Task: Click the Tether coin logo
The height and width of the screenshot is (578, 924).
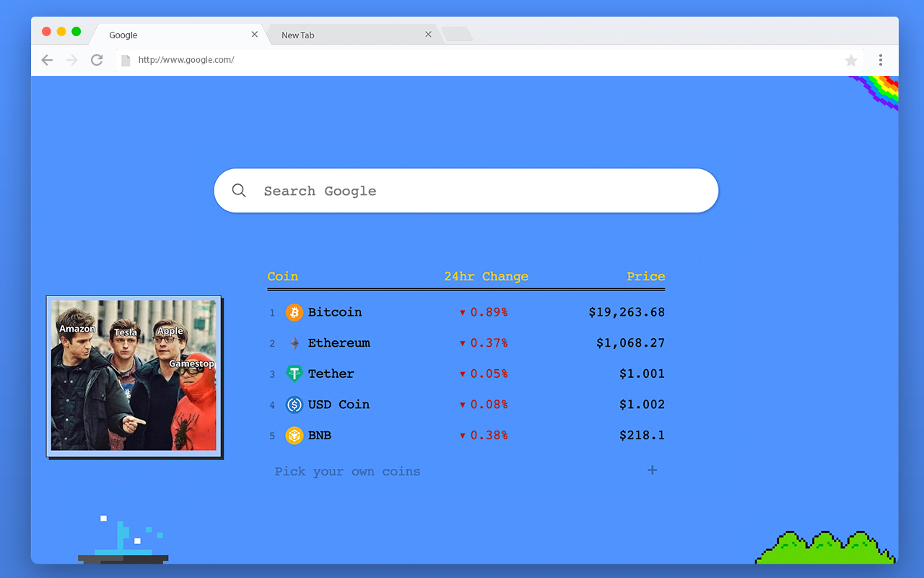Action: click(295, 374)
